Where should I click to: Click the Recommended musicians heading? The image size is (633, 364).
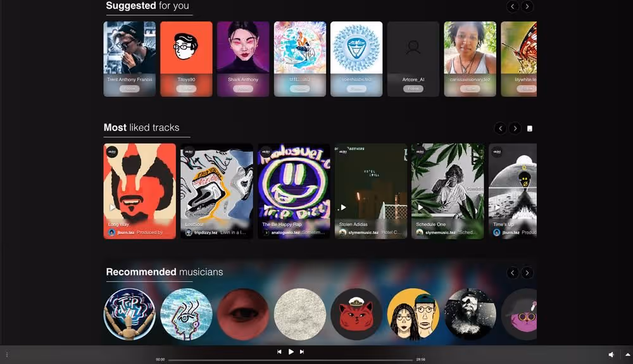point(165,272)
